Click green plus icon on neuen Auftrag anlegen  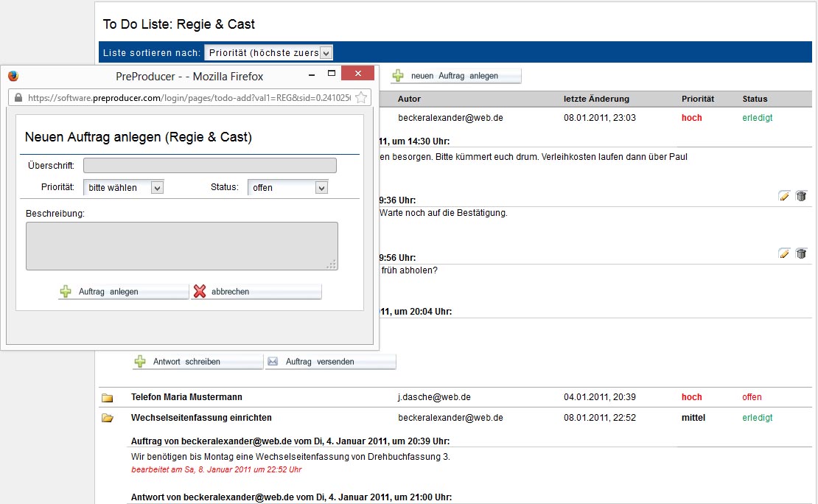[398, 76]
